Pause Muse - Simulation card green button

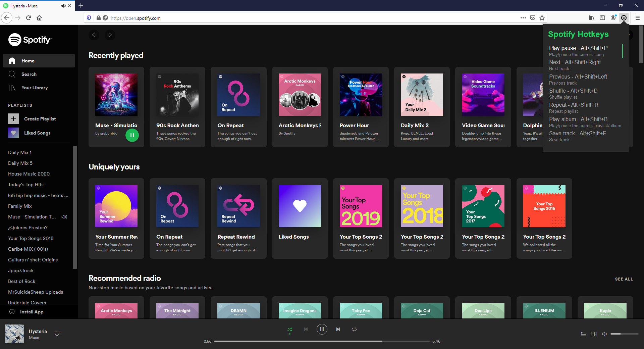point(132,135)
